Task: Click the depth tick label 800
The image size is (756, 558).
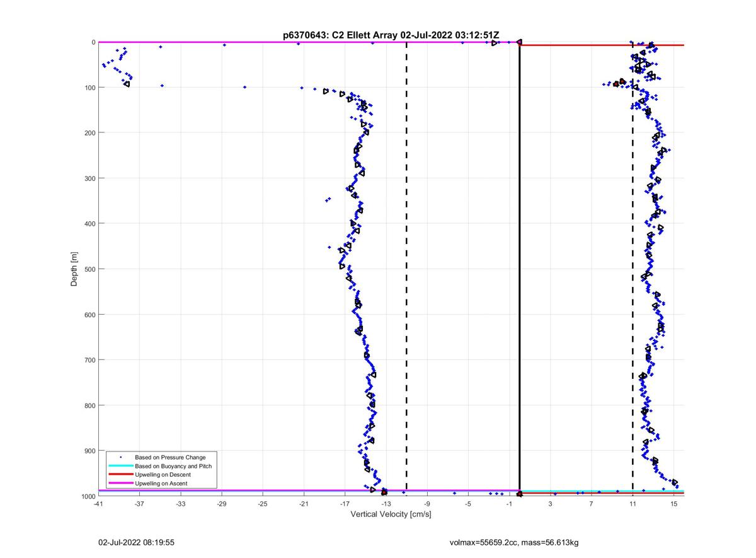Action: point(89,405)
